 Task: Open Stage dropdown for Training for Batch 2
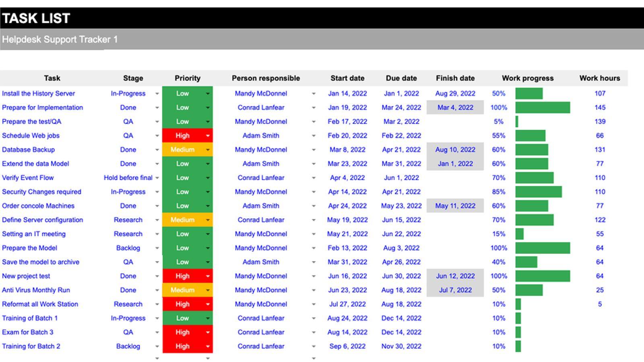[157, 347]
